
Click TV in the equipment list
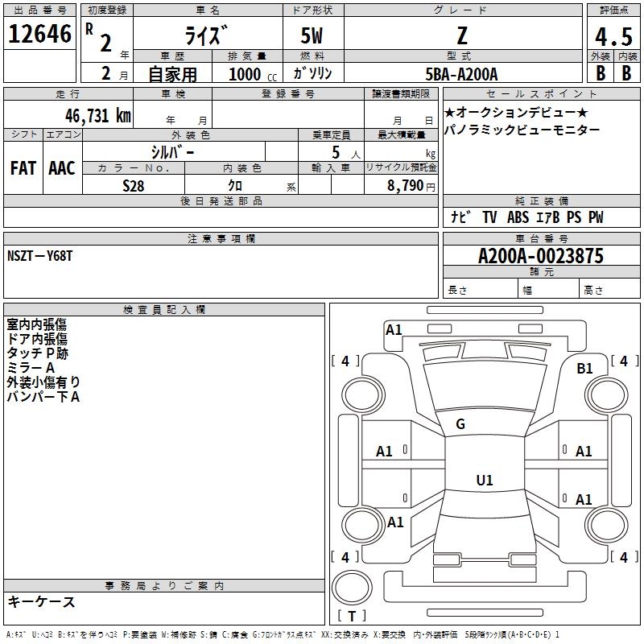489,217
